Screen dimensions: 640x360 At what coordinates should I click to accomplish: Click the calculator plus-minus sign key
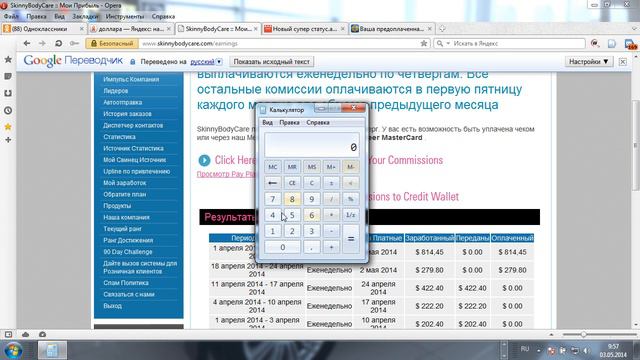pos(331,183)
